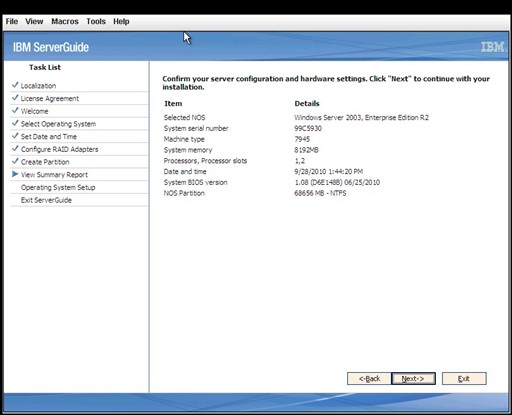Click the System memory label
Image resolution: width=512 pixels, height=415 pixels.
click(188, 150)
